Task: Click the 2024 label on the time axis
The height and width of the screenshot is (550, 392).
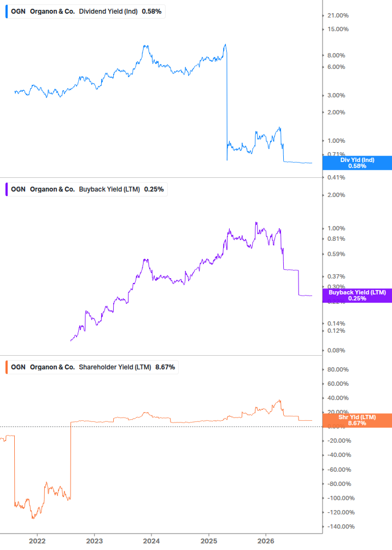Action: [151, 541]
